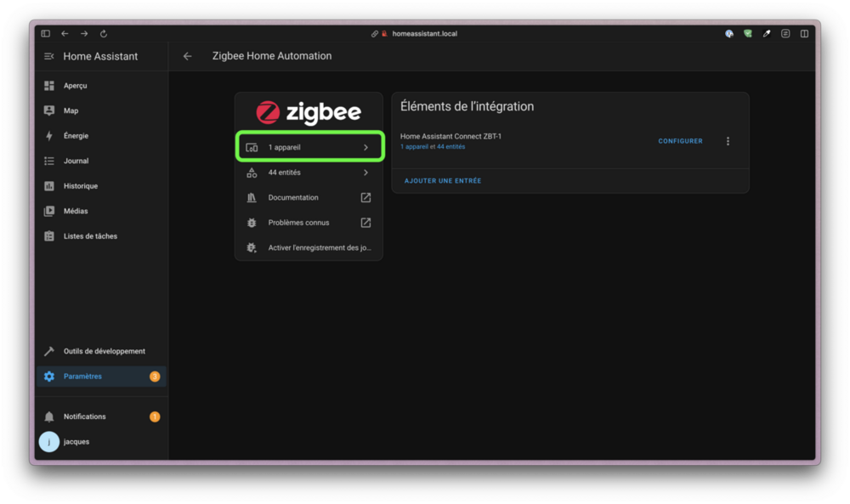Select Aperçu in sidebar

pyautogui.click(x=76, y=86)
